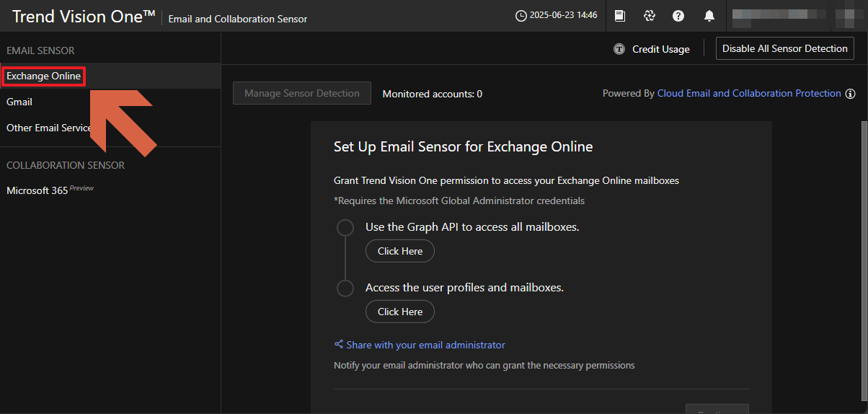Open Cloud Email and Collaboration Protection link
Image resolution: width=868 pixels, height=414 pixels.
(x=749, y=94)
